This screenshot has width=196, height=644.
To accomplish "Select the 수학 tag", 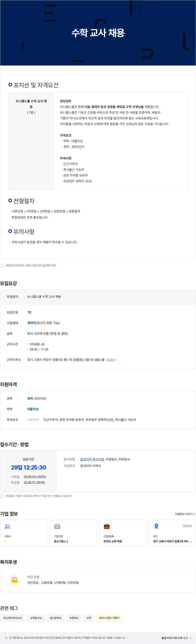I will coord(89,618).
